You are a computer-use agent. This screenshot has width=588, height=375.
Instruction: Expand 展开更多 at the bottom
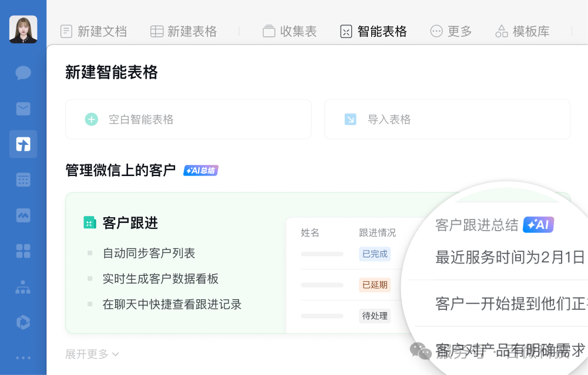click(x=92, y=354)
